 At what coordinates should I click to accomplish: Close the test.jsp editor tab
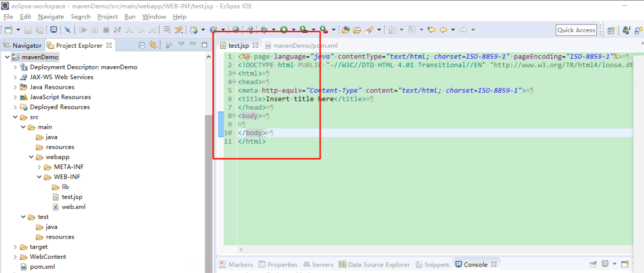(x=255, y=46)
